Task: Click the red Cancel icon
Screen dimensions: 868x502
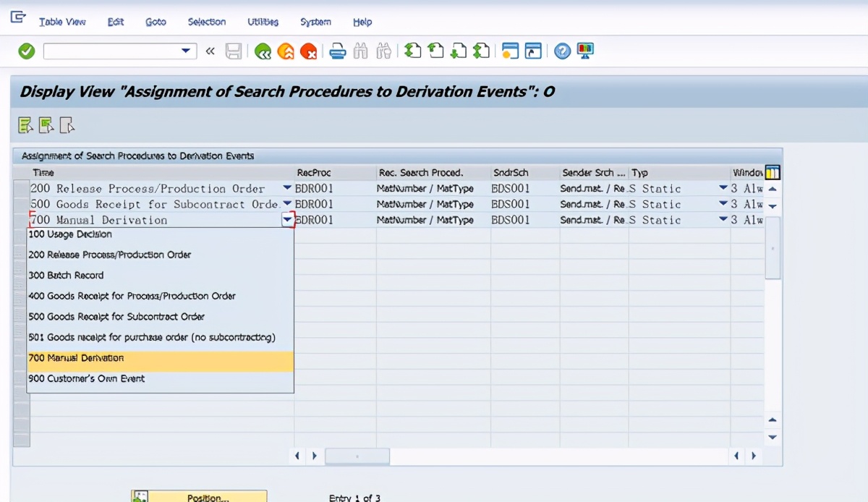Action: coord(309,51)
